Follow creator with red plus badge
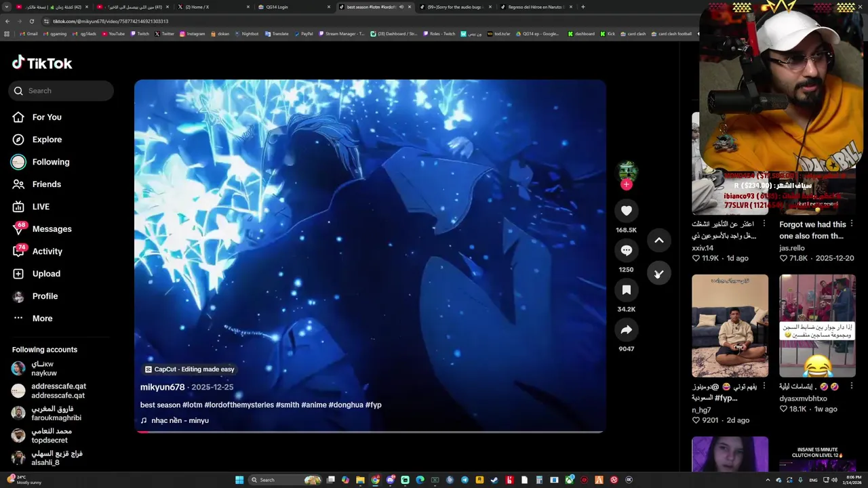This screenshot has width=868, height=488. point(626,184)
